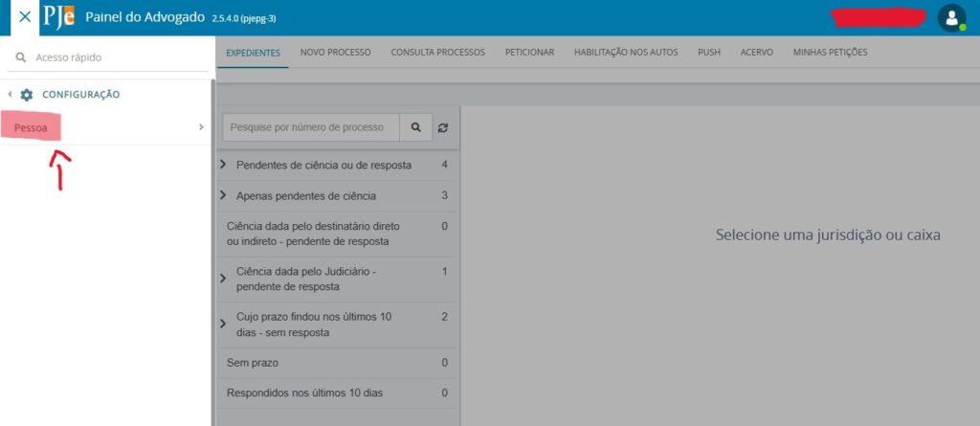This screenshot has width=980, height=426.
Task: Click the Configuração gear icon
Action: click(26, 95)
